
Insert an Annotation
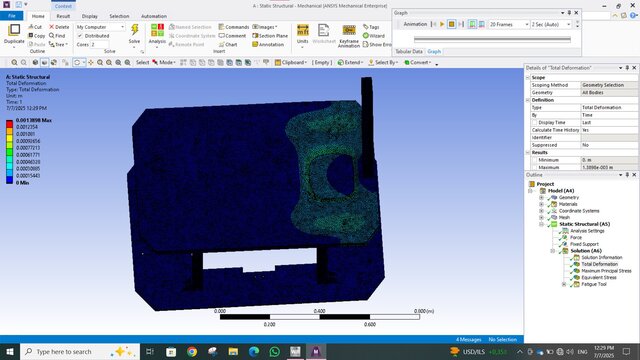(x=268, y=44)
